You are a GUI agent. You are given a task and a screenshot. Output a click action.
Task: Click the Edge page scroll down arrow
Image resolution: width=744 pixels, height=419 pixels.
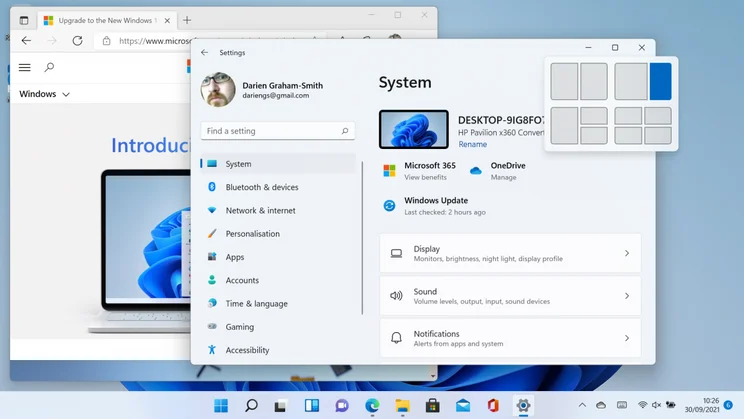433,376
